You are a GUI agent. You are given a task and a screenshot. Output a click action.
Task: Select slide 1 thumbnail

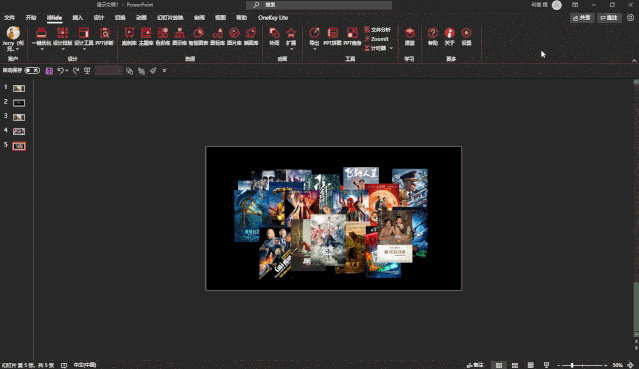pos(19,88)
